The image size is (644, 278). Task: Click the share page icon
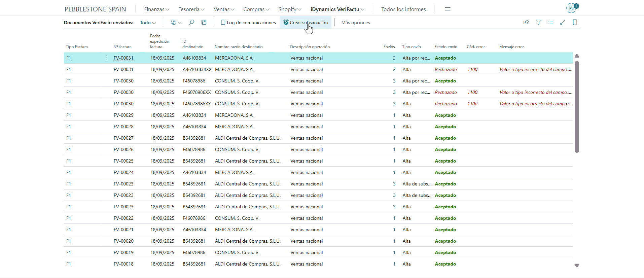click(x=526, y=23)
